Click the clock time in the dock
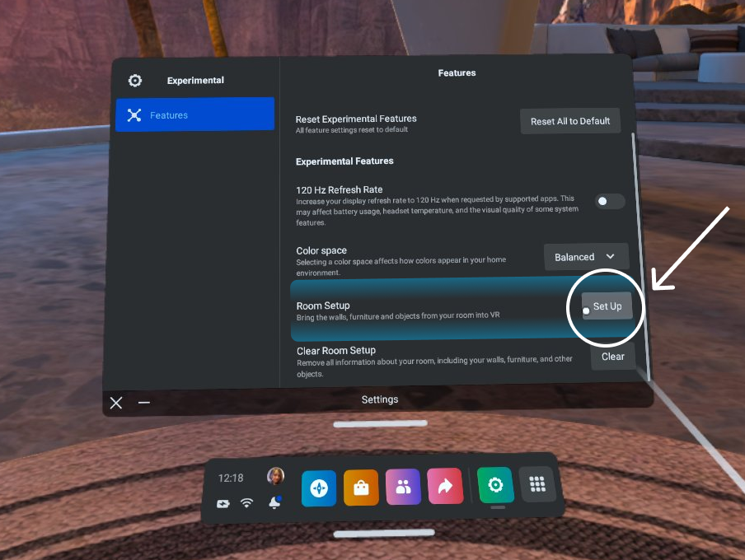The height and width of the screenshot is (560, 745). pos(231,478)
